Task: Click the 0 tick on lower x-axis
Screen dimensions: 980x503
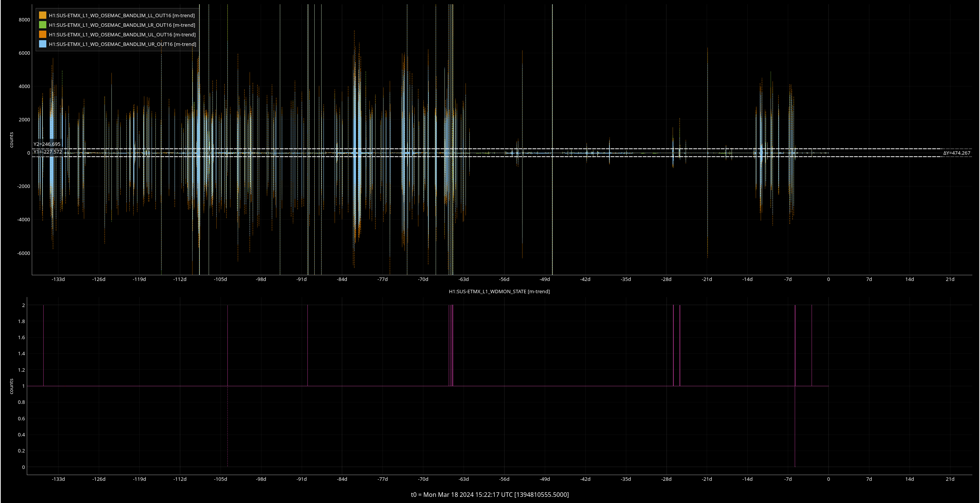Action: [828, 479]
